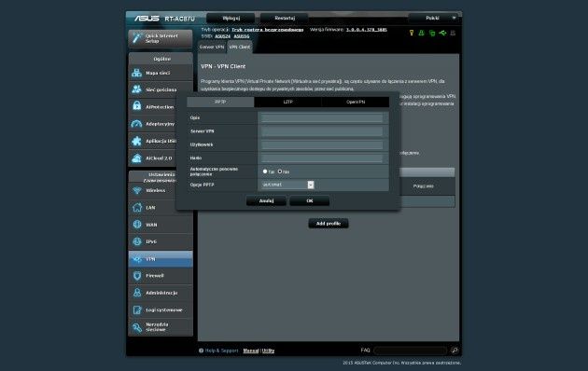Click the VPN - VPN Client heading
The image size is (588, 371).
pyautogui.click(x=223, y=66)
